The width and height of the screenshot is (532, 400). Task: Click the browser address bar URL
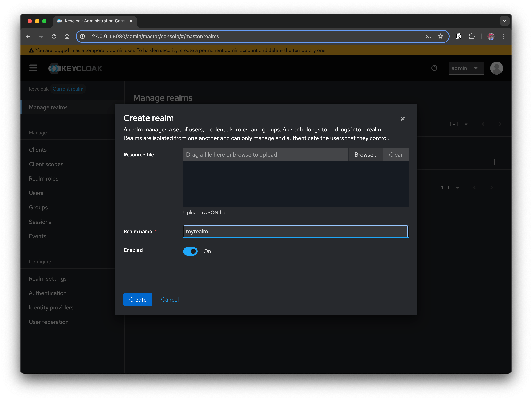[154, 36]
